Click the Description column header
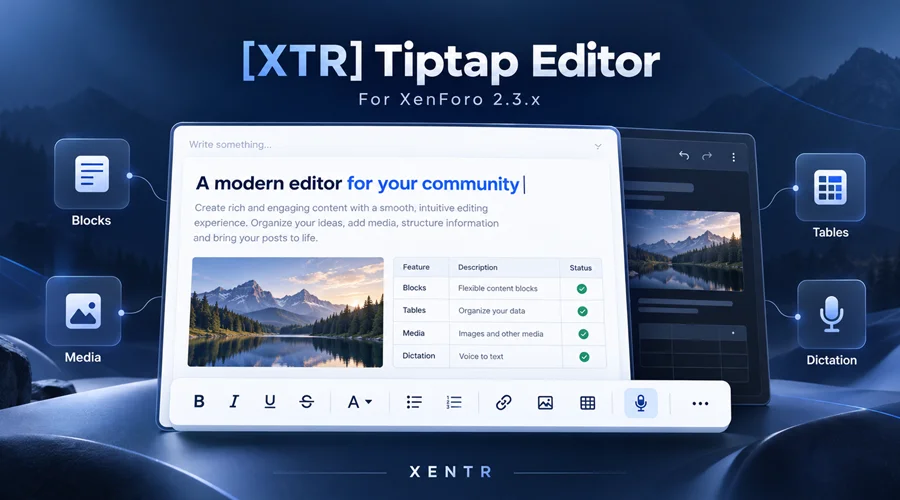 click(x=478, y=268)
